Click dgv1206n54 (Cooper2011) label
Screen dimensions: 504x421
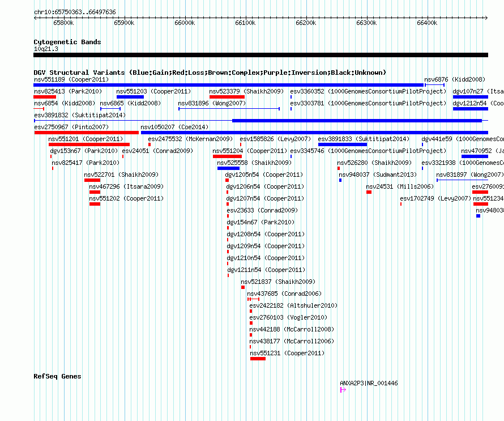point(265,186)
